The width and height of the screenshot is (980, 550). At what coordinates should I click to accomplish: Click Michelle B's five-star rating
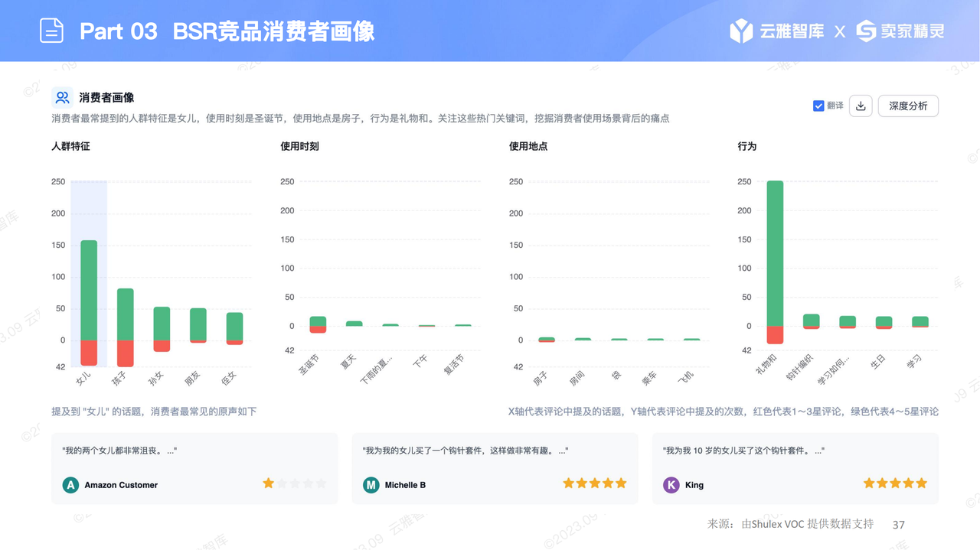pyautogui.click(x=595, y=483)
